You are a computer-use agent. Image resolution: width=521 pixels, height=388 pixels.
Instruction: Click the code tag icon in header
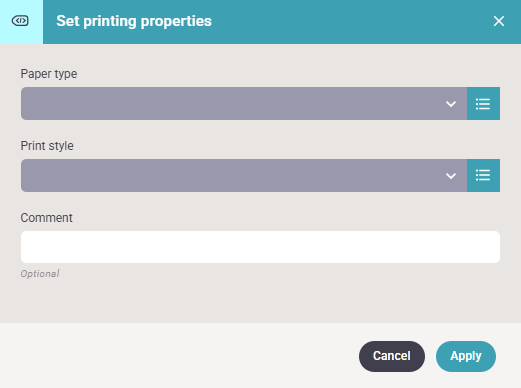click(20, 21)
